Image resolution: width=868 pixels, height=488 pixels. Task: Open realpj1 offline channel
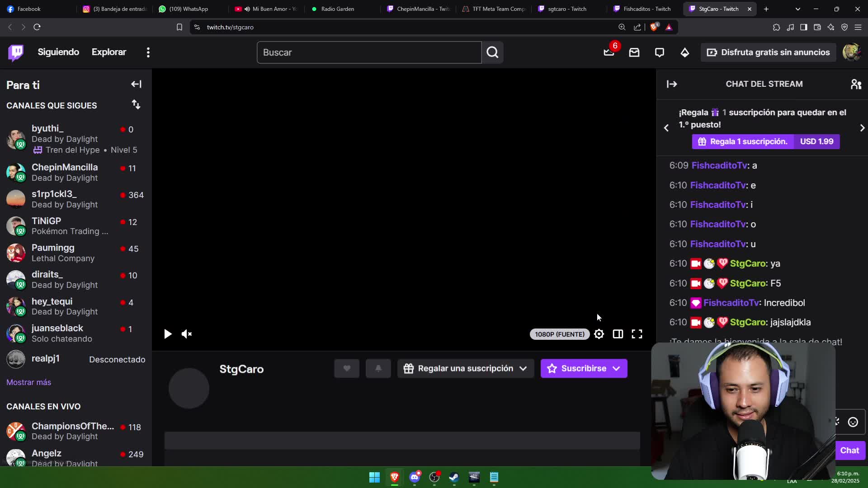tap(76, 359)
